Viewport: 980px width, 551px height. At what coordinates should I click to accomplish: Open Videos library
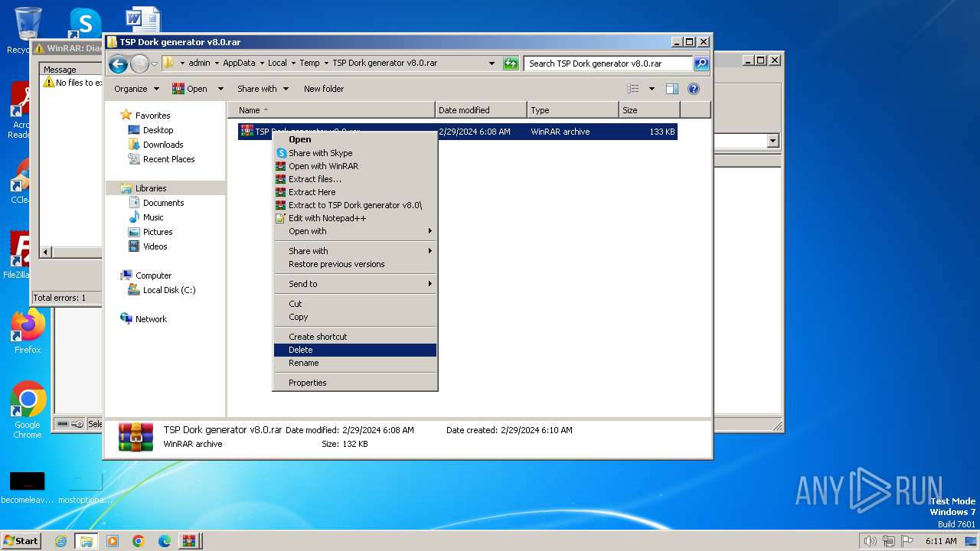point(155,246)
